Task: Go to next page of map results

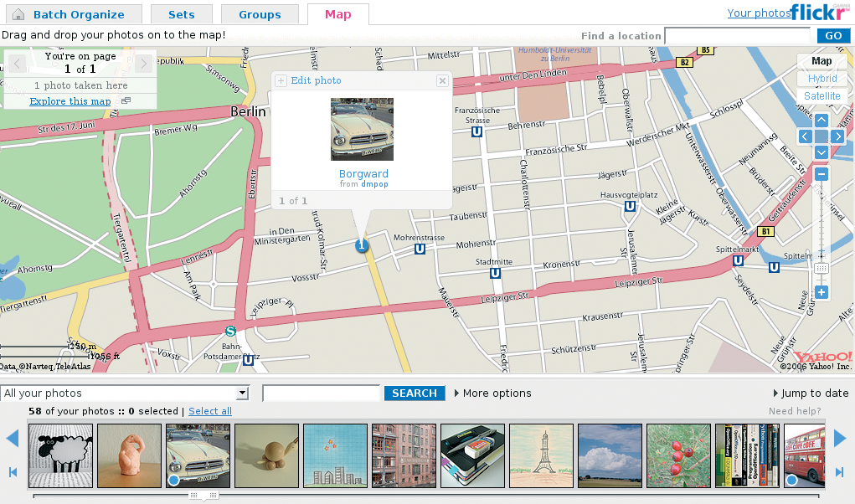Action: (143, 63)
